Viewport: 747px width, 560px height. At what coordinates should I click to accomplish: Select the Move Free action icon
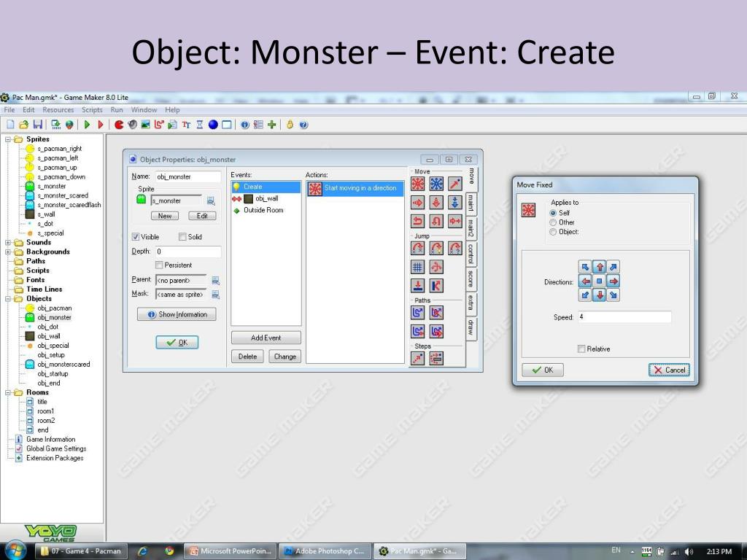click(x=436, y=184)
